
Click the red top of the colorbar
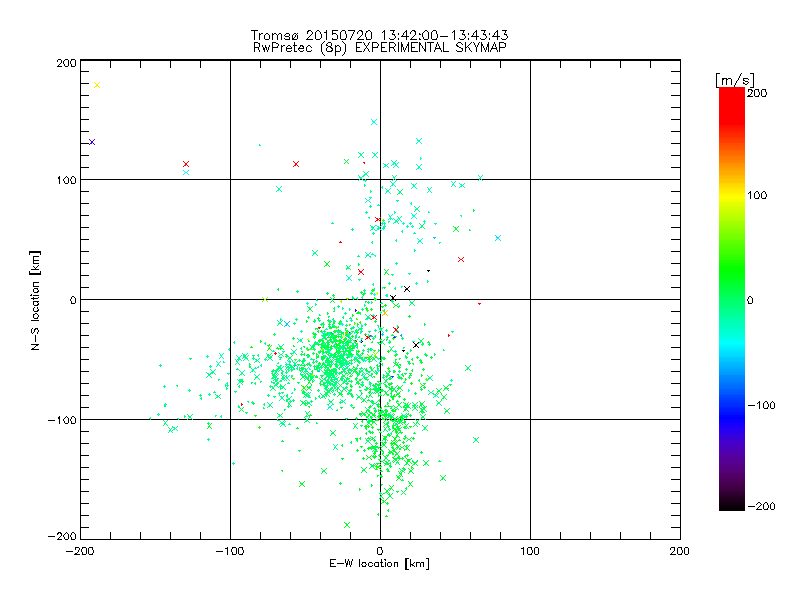click(731, 93)
